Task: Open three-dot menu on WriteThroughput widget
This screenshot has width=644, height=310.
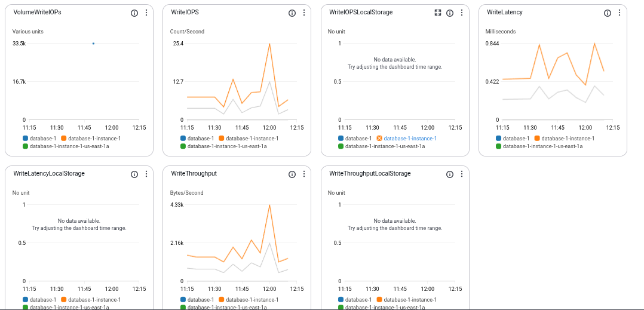Action: 304,174
